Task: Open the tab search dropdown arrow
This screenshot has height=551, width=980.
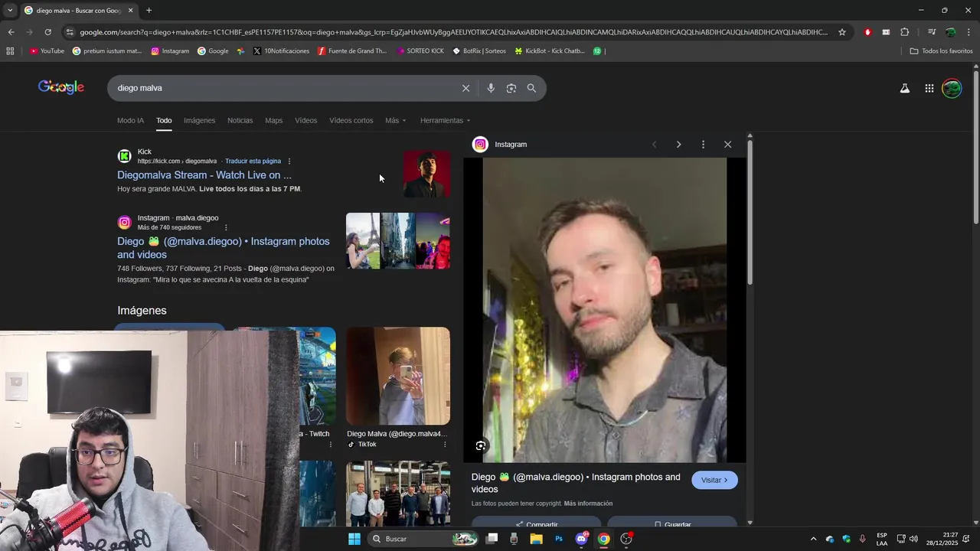Action: [x=10, y=11]
